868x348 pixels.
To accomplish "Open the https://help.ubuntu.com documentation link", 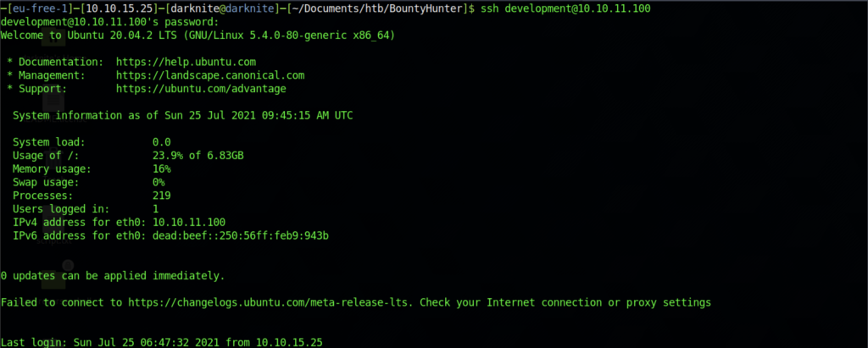I will click(186, 62).
